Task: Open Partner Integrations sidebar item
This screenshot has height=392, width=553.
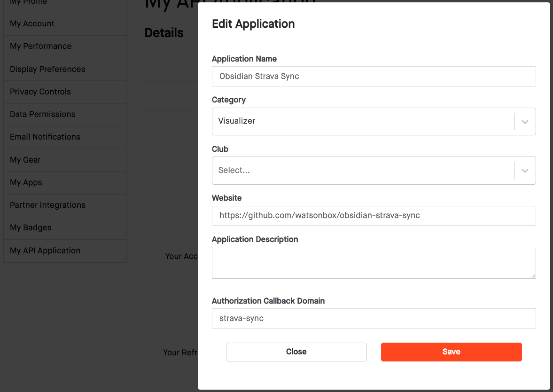Action: [x=65, y=205]
